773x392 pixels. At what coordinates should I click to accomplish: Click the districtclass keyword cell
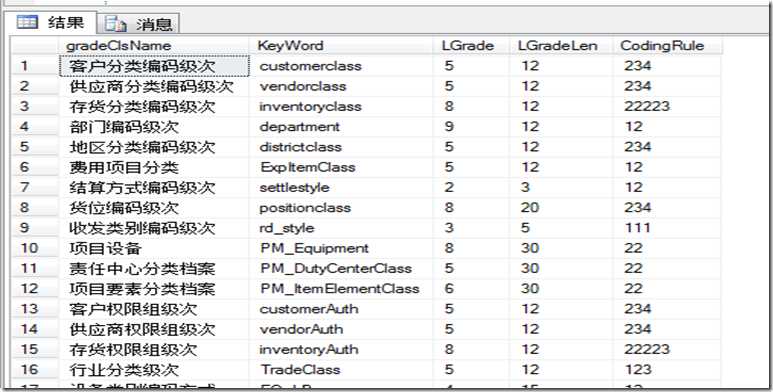[341, 147]
